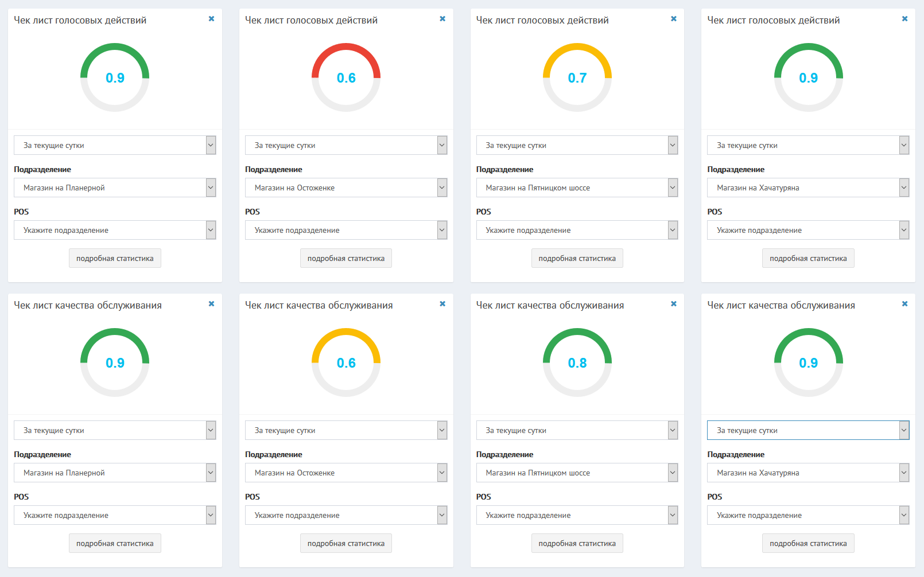Image resolution: width=924 pixels, height=577 pixels.
Task: Click the yellow 0.7 gauge
Action: pyautogui.click(x=577, y=77)
